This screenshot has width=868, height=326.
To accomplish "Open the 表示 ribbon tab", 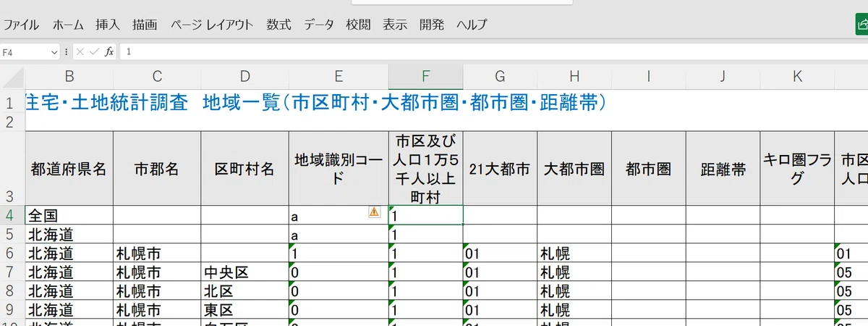I will 395,25.
